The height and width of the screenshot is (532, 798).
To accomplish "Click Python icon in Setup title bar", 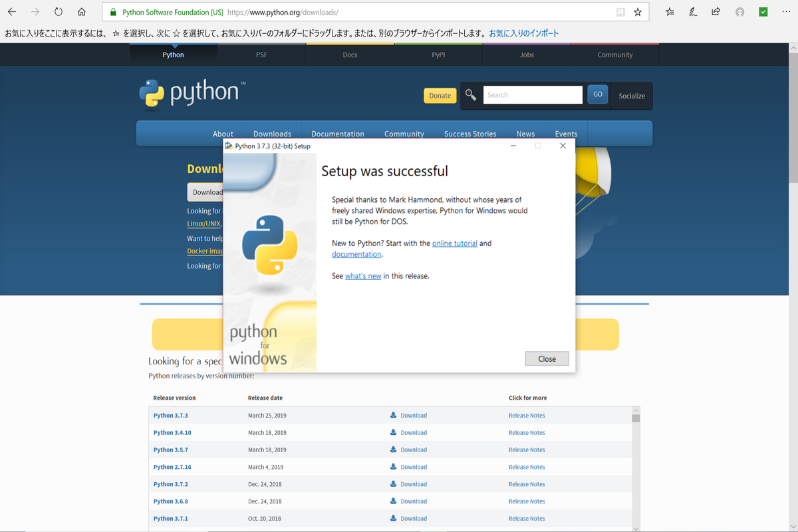I will [229, 146].
